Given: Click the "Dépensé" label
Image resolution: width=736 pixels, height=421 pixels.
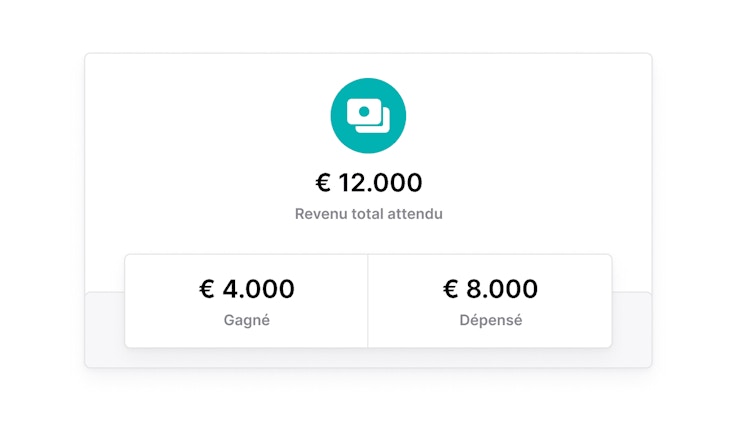Looking at the screenshot, I should click(490, 321).
